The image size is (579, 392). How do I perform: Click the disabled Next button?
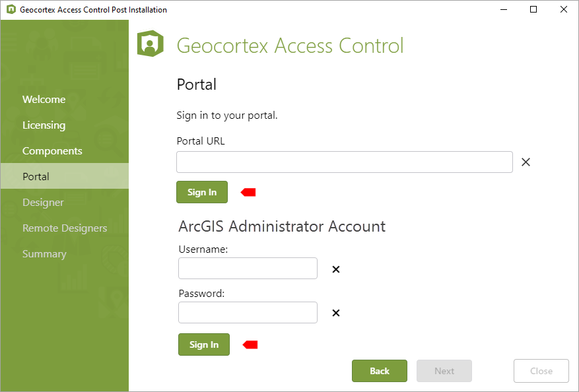tap(444, 371)
